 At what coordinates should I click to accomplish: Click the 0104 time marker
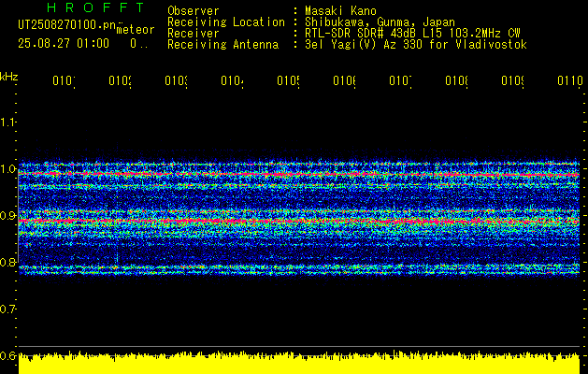(x=232, y=80)
